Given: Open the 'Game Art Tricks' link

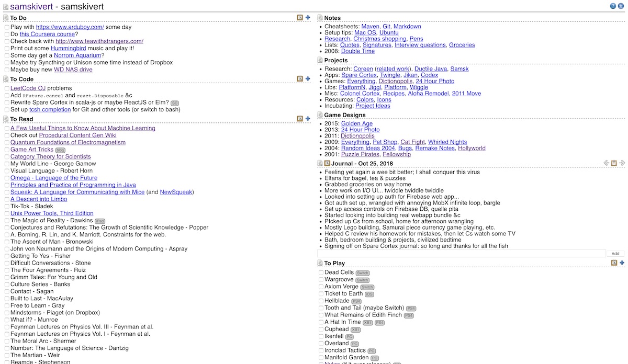Looking at the screenshot, I should pyautogui.click(x=32, y=150).
